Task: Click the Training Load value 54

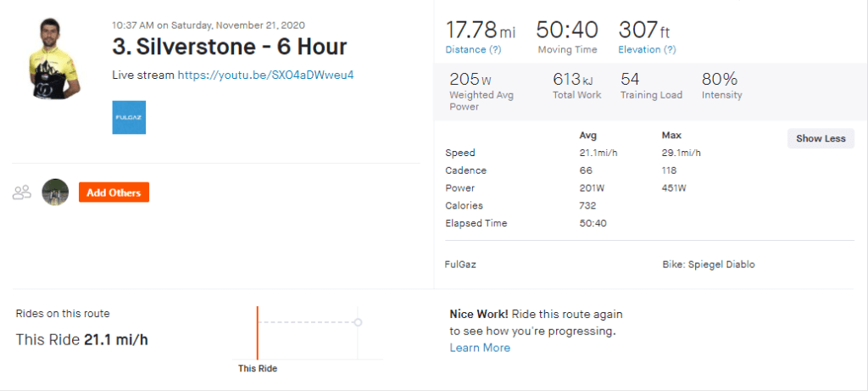Action: pyautogui.click(x=630, y=79)
